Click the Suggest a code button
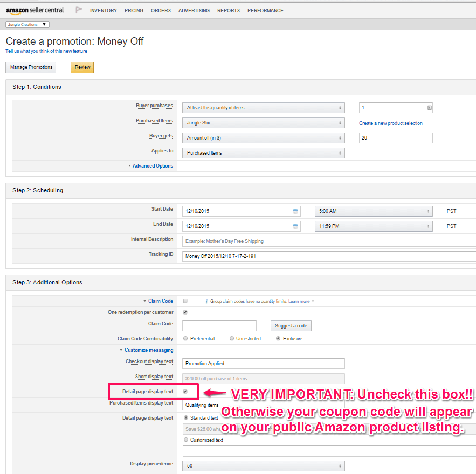This screenshot has height=474, width=476. (x=291, y=326)
